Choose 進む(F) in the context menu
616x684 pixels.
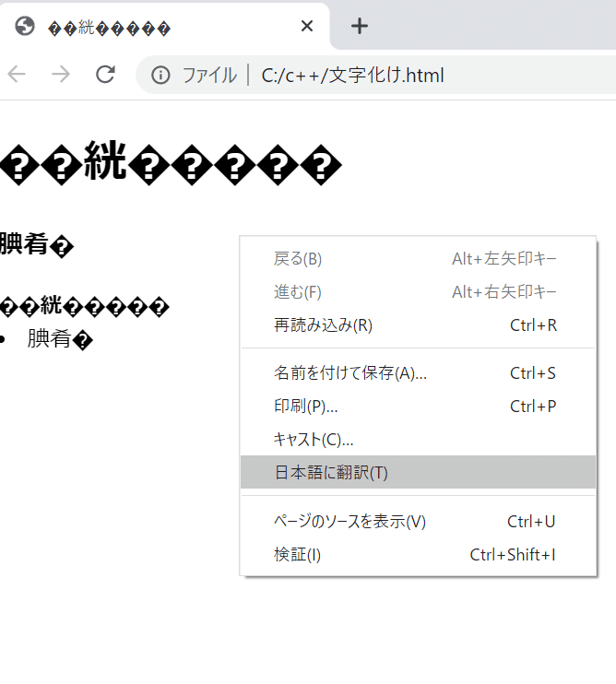[x=418, y=292]
